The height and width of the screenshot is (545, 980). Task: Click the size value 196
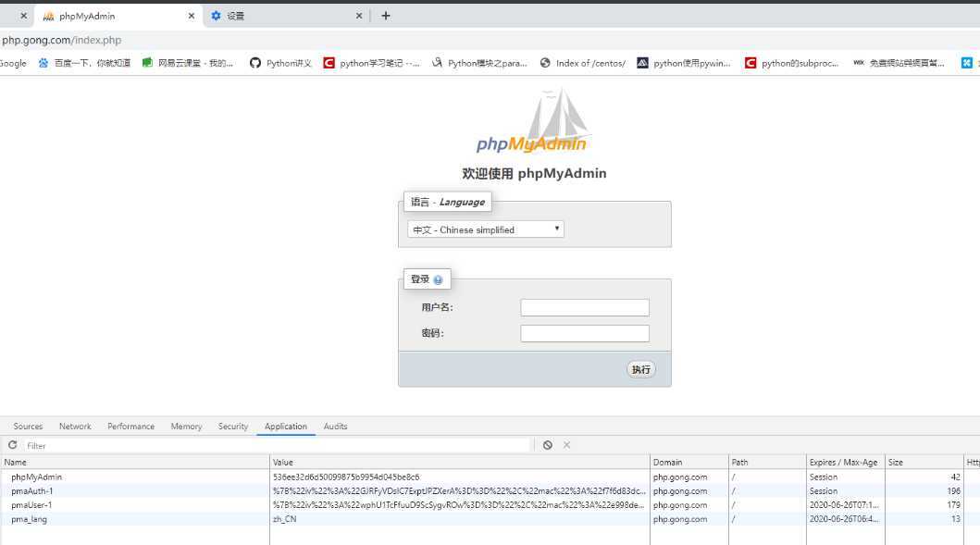tap(953, 491)
